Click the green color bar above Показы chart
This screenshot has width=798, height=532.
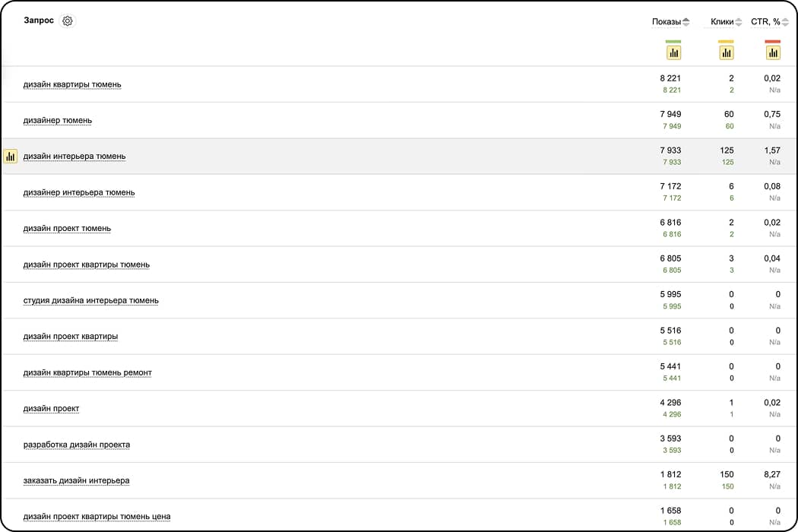point(673,41)
